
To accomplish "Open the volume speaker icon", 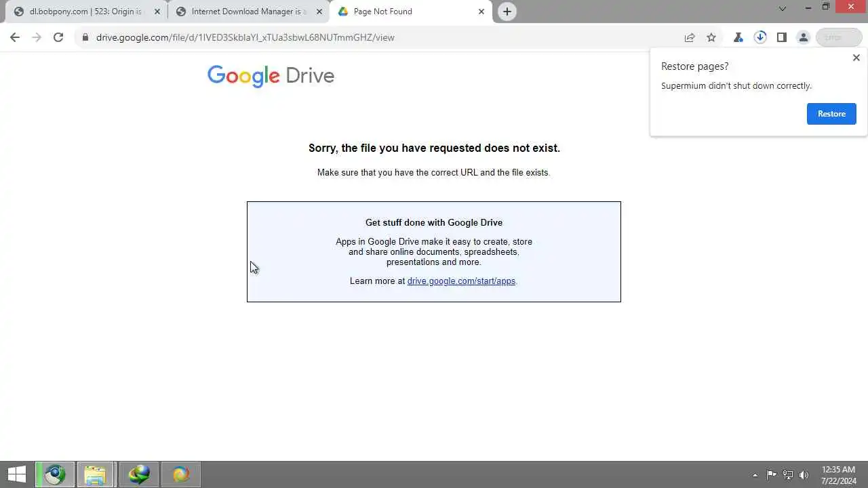I will click(x=804, y=475).
